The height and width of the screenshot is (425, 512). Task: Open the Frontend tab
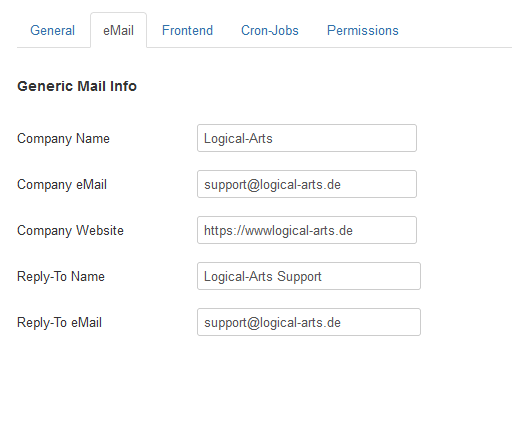[x=187, y=30]
